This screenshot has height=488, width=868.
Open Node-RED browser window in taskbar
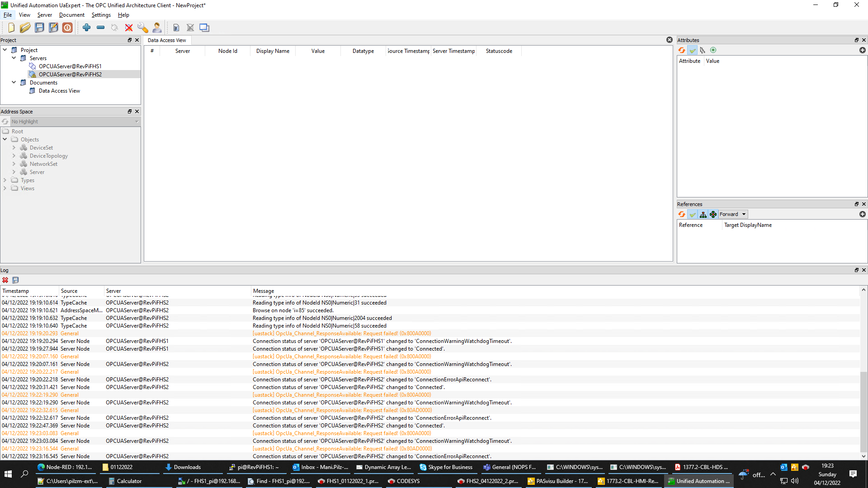[65, 467]
